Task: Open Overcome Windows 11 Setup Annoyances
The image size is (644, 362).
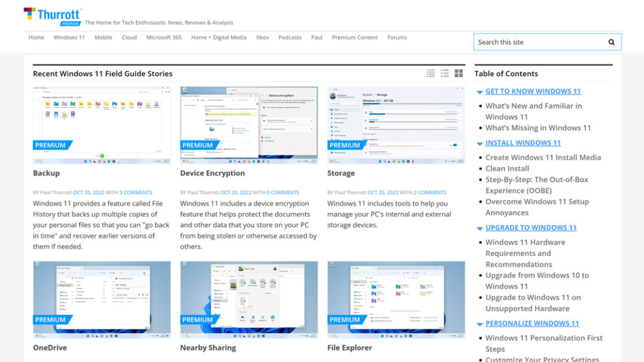Action: (x=537, y=207)
